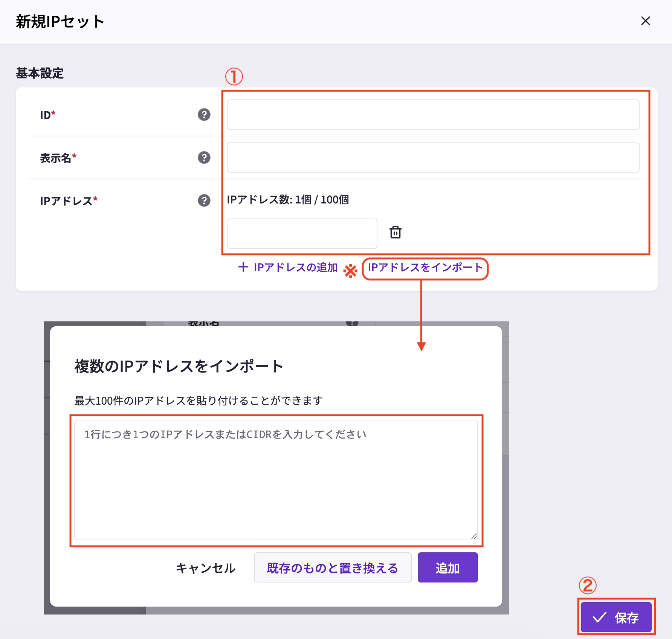The image size is (672, 639).
Task: Select the 新規IPセット title text
Action: pos(60,21)
